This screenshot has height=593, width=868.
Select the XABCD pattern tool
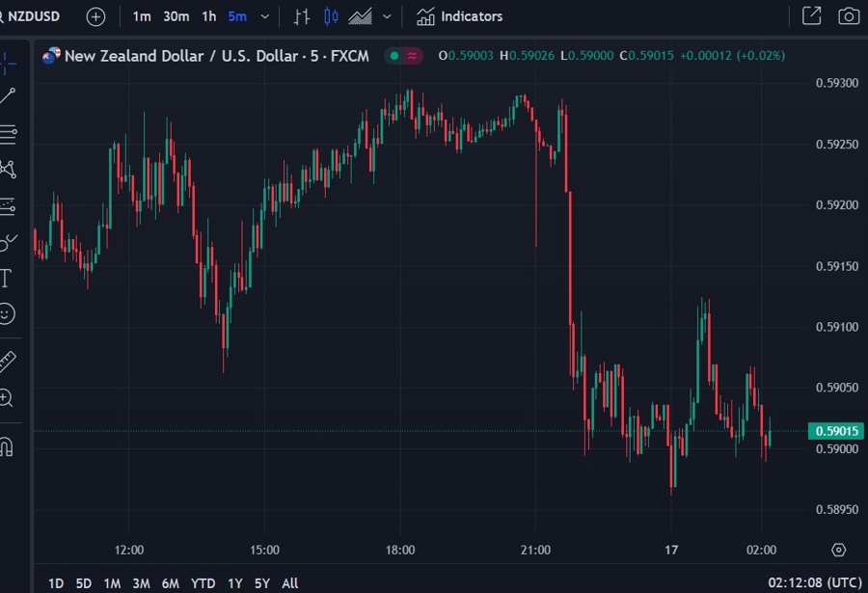(10, 170)
